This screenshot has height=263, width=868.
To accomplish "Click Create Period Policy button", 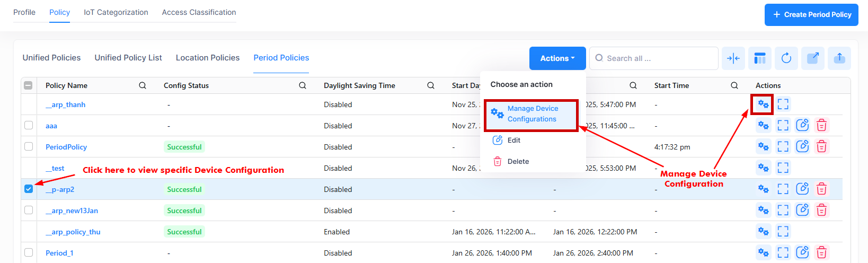I will click(811, 15).
